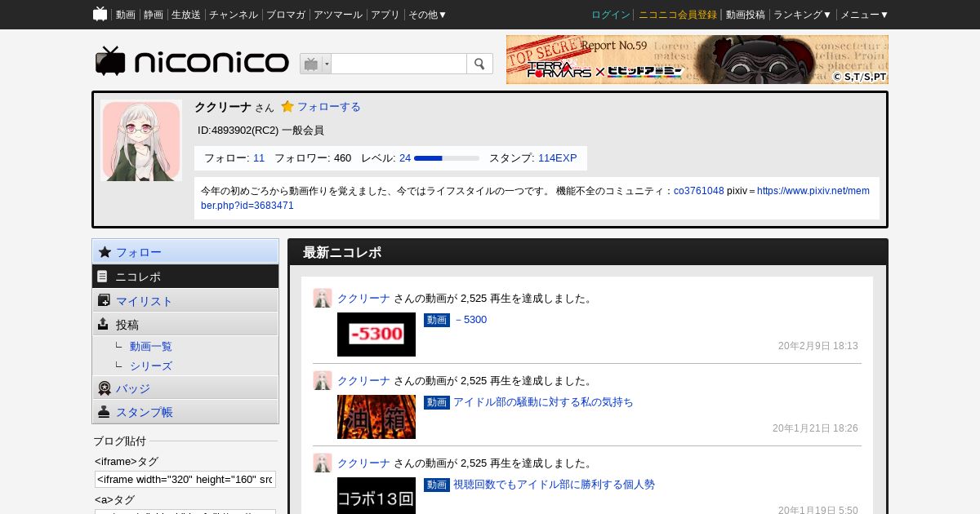Click the 動画 tag beside －5300
The image size is (980, 514).
(437, 320)
